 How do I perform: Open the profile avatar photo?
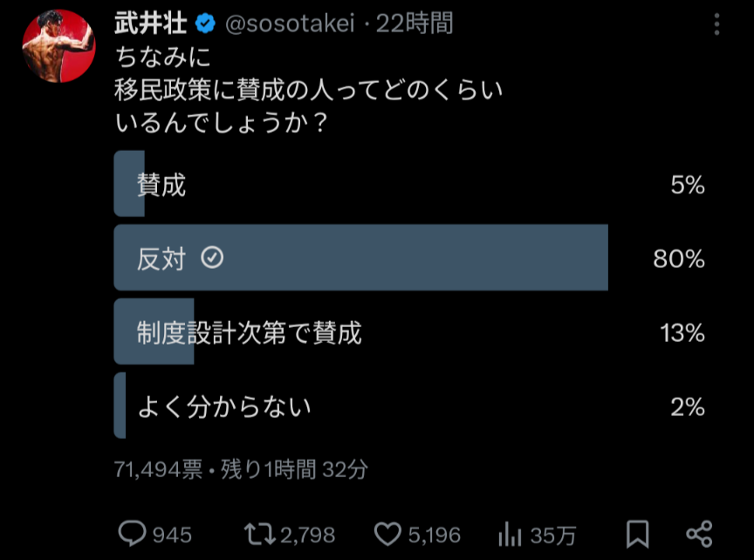coord(58,46)
